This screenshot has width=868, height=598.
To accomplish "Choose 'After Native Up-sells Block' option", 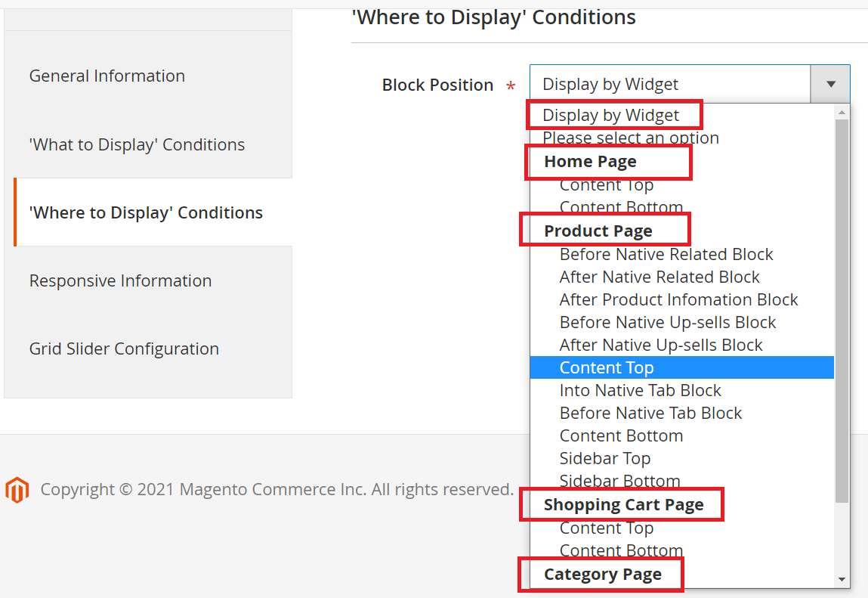I will click(661, 345).
